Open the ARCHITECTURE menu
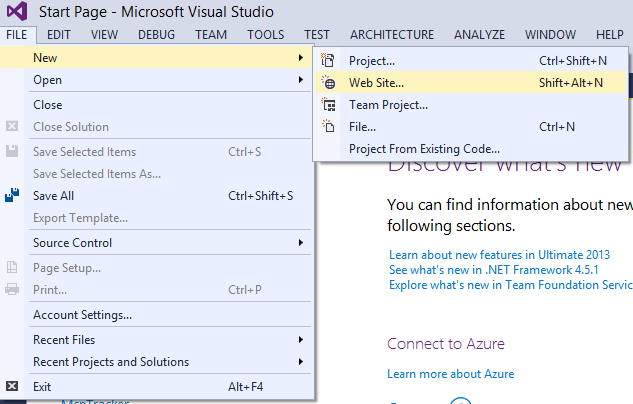633x404 pixels. click(391, 34)
